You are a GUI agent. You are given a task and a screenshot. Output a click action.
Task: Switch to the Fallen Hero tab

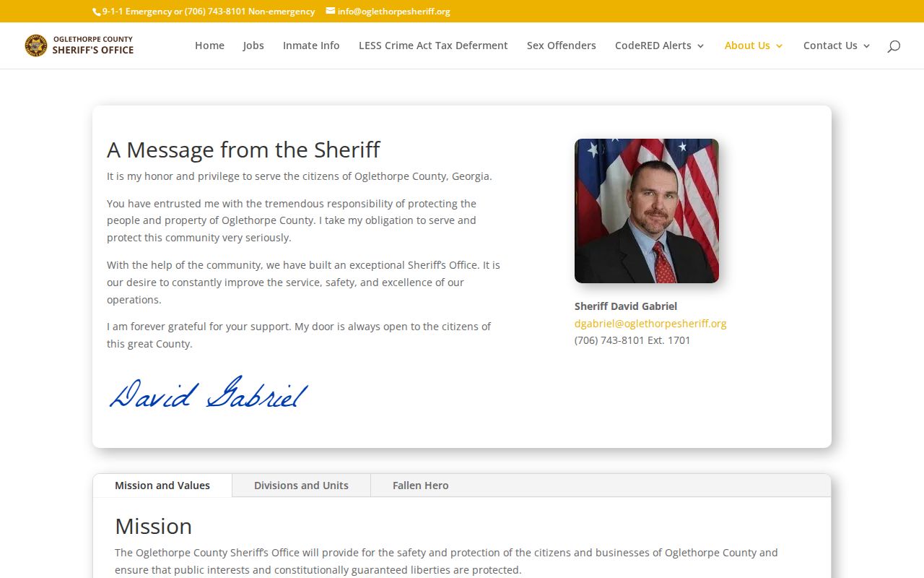click(421, 486)
